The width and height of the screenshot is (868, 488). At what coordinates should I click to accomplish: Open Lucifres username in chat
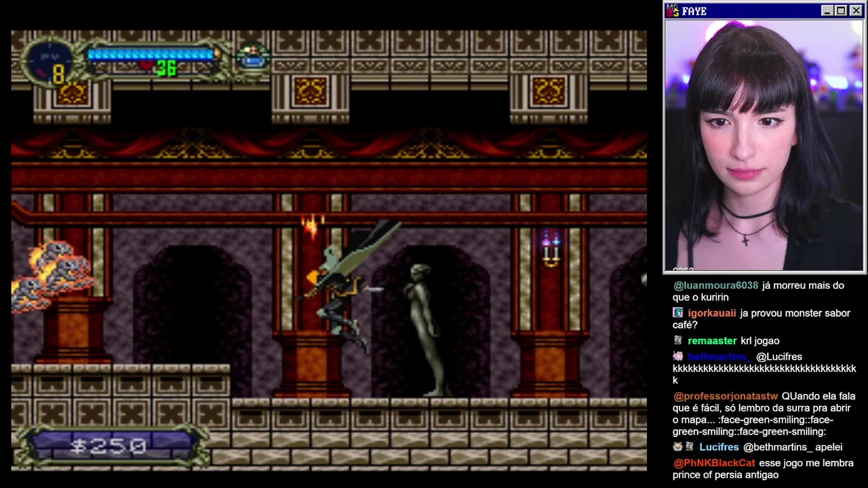[719, 447]
